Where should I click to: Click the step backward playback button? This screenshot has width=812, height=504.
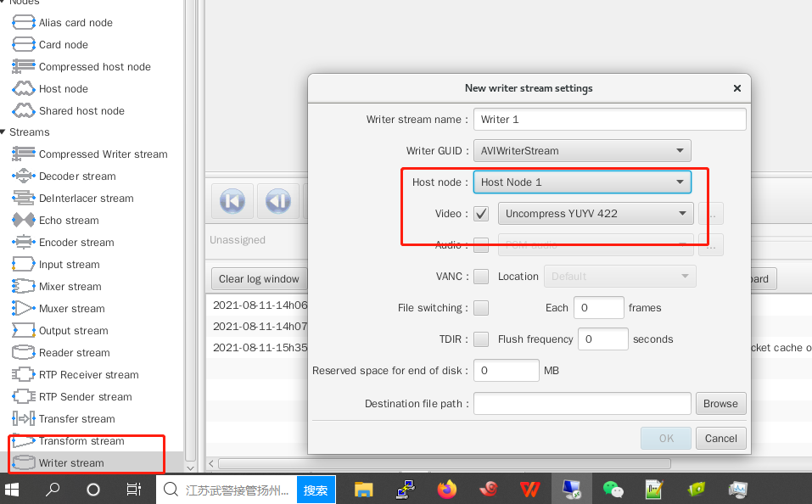(278, 201)
